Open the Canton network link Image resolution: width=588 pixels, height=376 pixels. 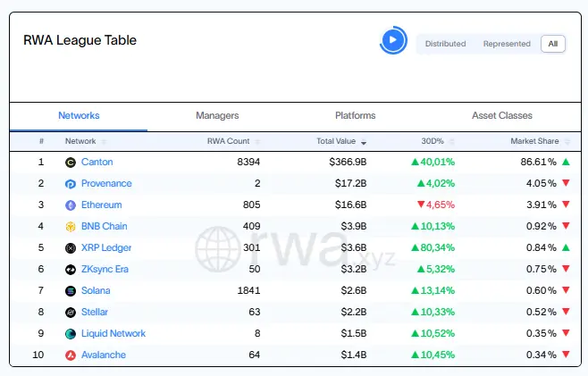pyautogui.click(x=97, y=162)
